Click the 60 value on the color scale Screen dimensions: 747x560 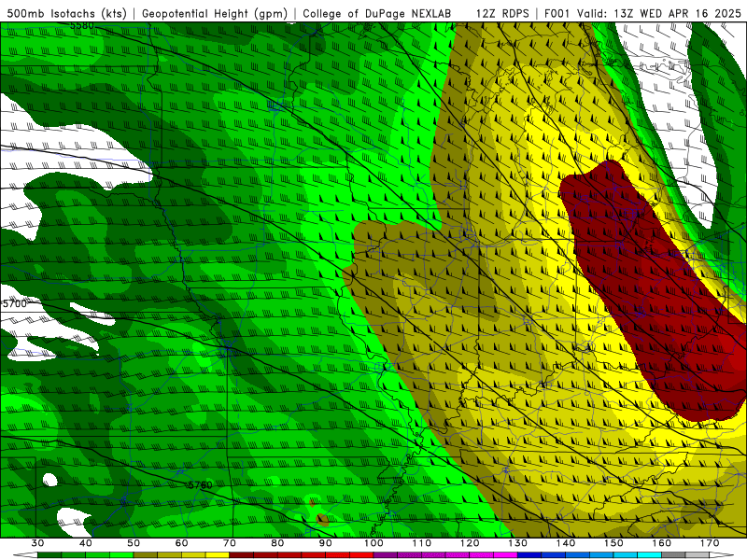click(x=181, y=543)
